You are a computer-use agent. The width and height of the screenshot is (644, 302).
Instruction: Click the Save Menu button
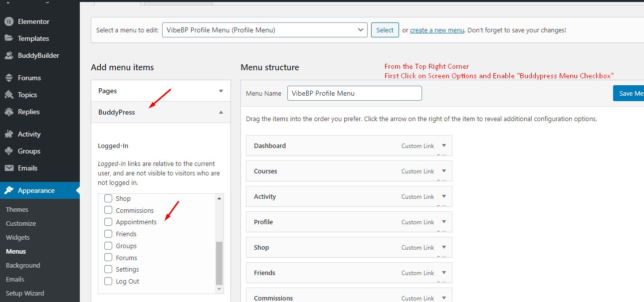pyautogui.click(x=629, y=93)
